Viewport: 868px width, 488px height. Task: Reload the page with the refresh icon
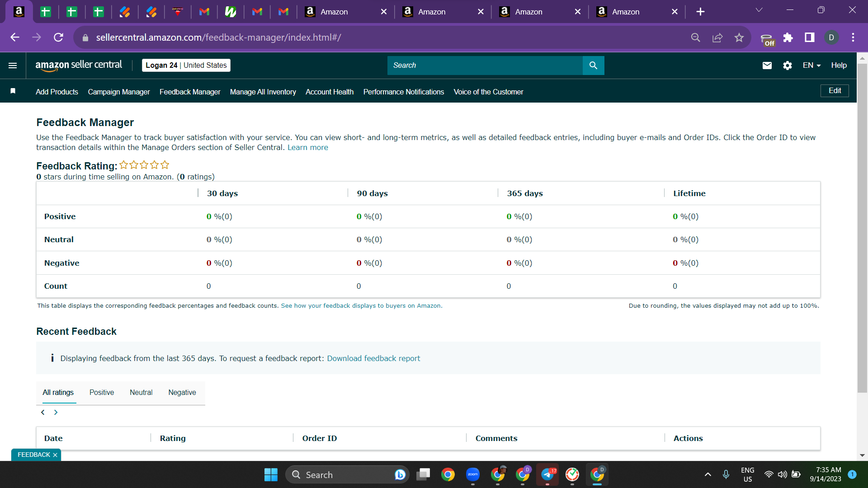(58, 38)
